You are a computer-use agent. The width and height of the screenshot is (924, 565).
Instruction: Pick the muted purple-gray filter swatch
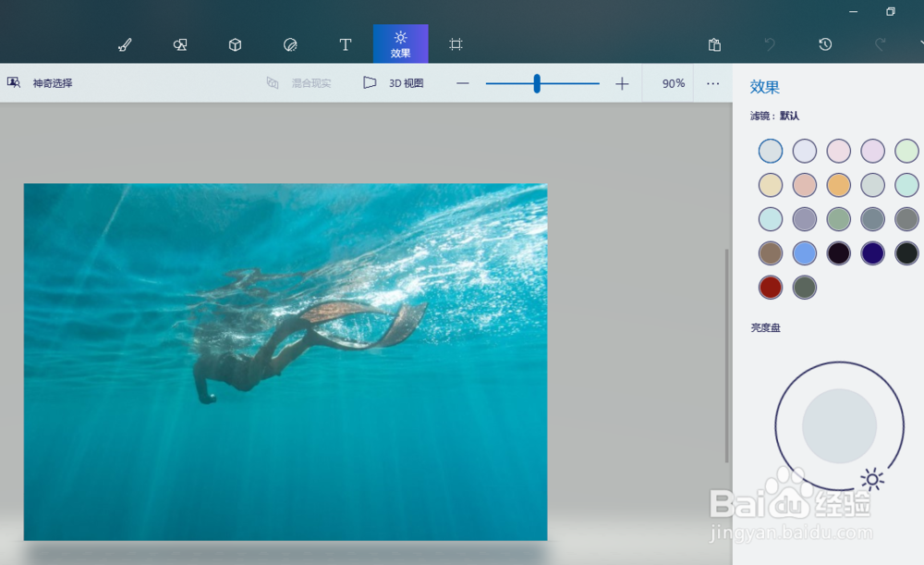(x=805, y=219)
